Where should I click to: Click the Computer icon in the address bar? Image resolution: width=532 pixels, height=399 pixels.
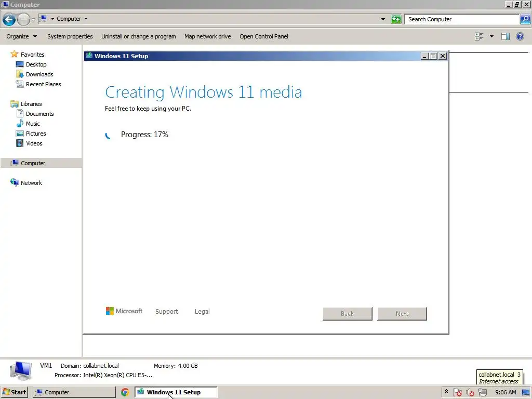click(44, 19)
